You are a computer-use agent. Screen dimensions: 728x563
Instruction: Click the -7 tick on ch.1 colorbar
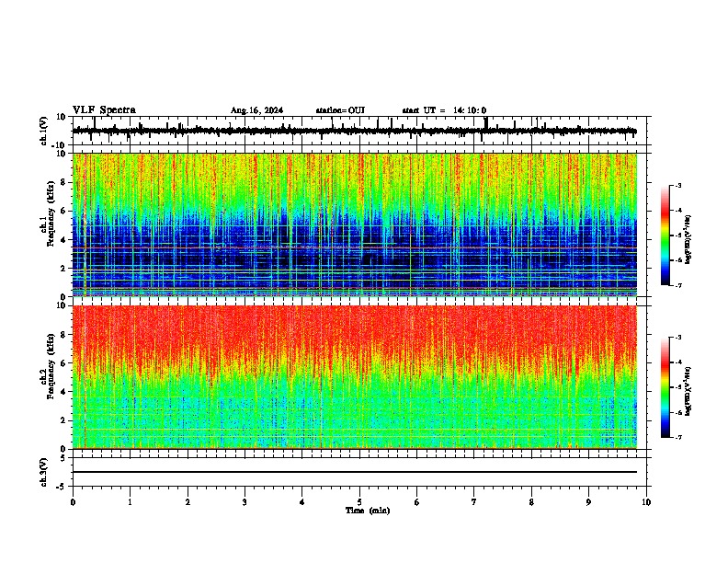[678, 285]
